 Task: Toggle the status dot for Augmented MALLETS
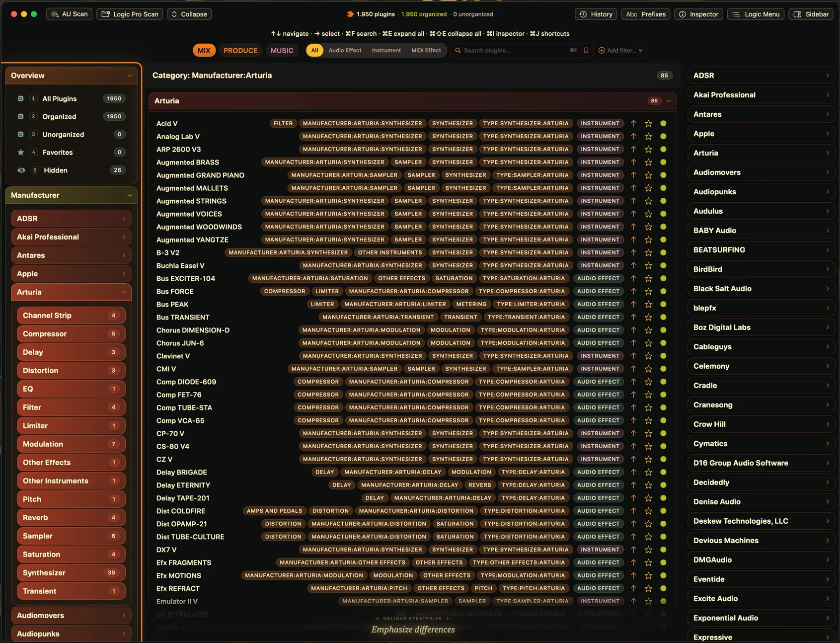tap(663, 188)
